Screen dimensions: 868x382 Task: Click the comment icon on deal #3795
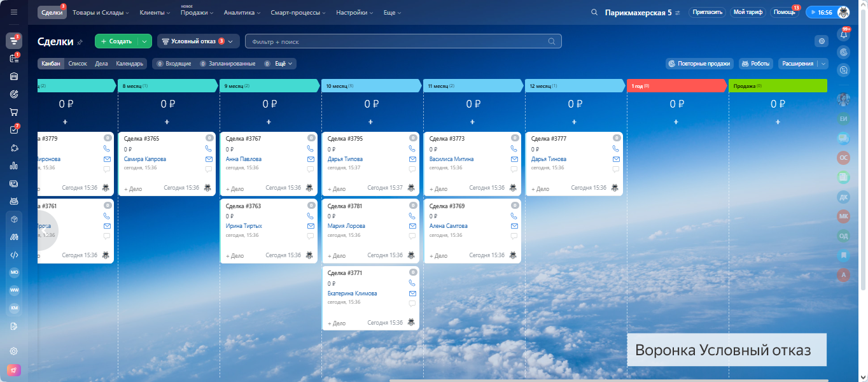[x=412, y=169]
